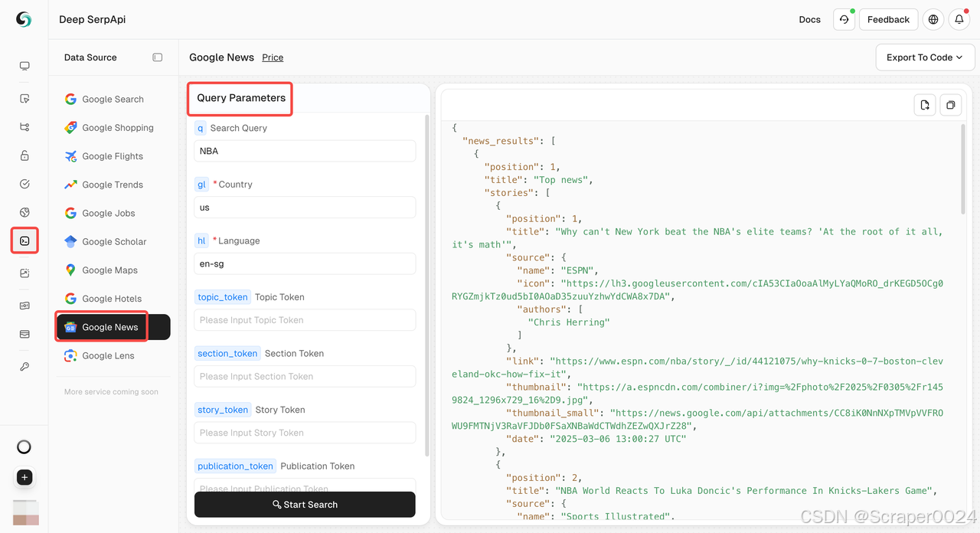
Task: Click the "Top news" title value in JSON
Action: [x=560, y=180]
